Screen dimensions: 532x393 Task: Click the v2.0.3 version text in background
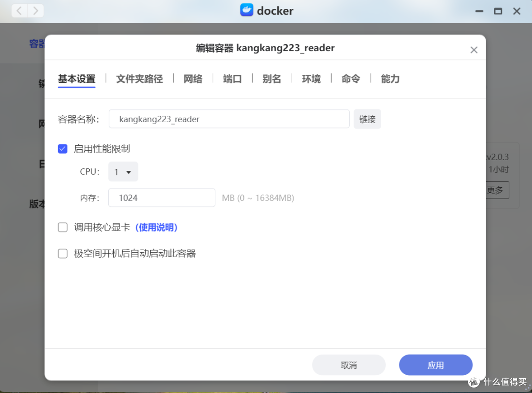point(498,157)
